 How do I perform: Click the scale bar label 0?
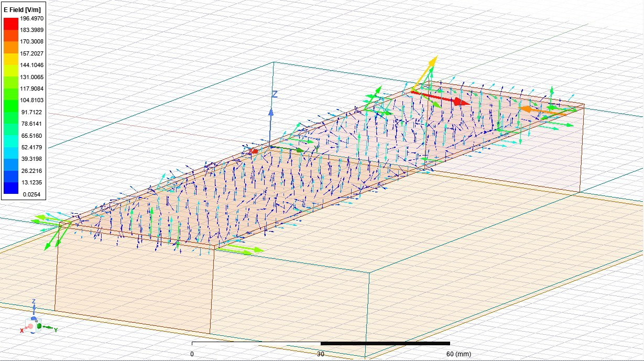[x=192, y=354]
